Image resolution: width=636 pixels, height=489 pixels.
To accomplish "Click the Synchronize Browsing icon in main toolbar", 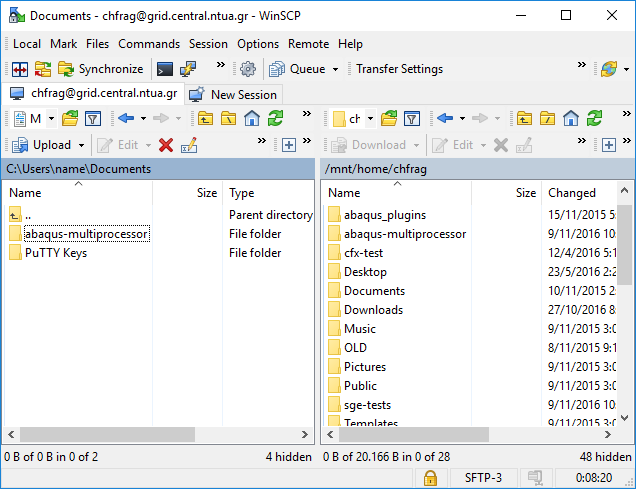I will click(x=43, y=69).
